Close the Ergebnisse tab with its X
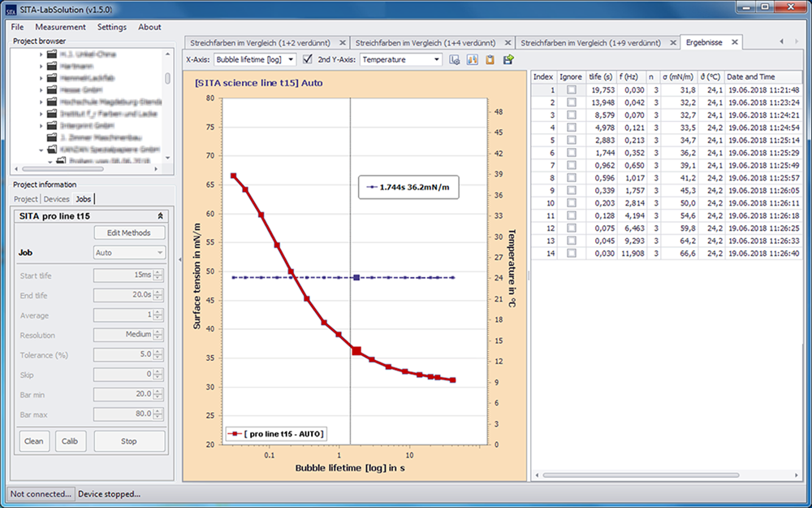 coord(734,42)
